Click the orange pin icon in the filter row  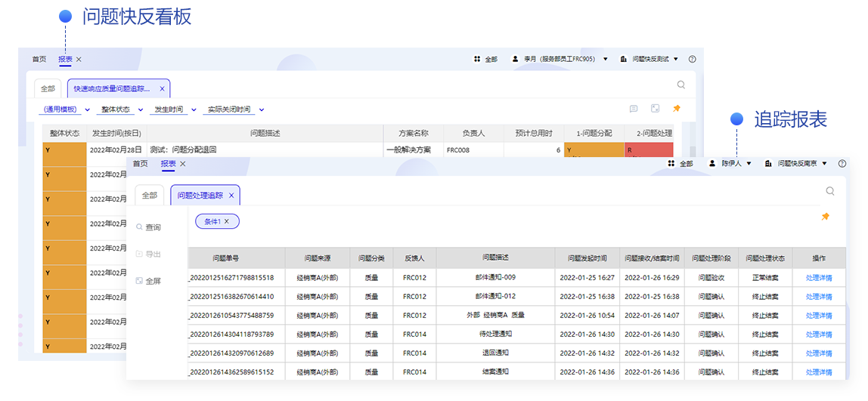tap(677, 109)
